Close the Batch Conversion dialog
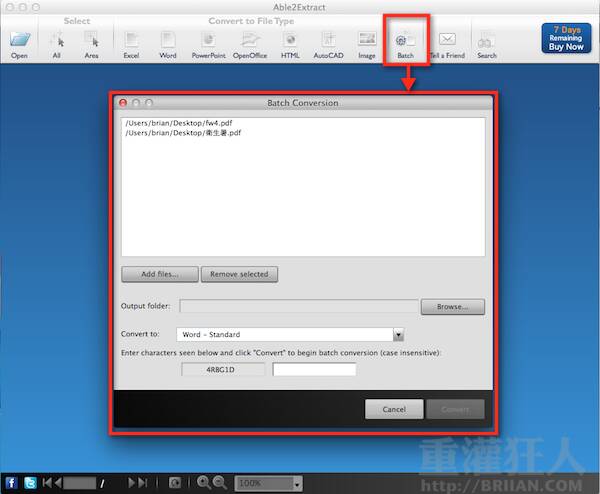This screenshot has width=600, height=494. 123,103
